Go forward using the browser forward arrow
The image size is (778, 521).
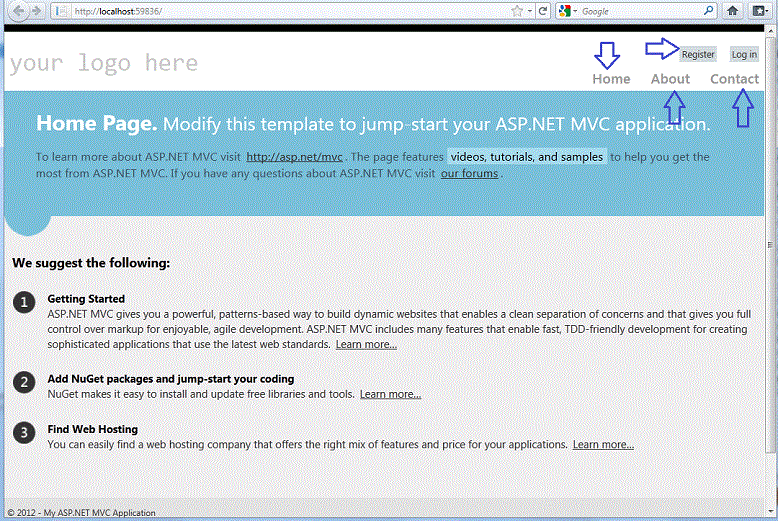point(37,10)
